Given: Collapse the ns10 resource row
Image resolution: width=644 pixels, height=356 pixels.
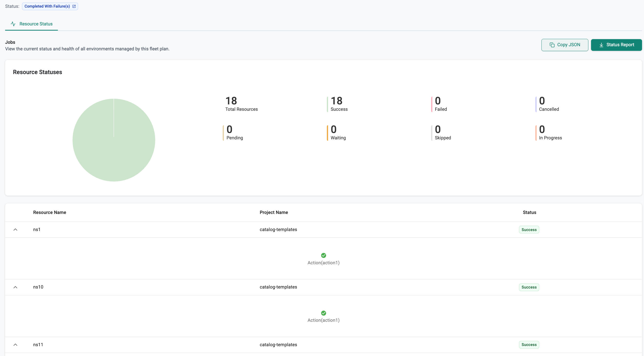Looking at the screenshot, I should (15, 287).
